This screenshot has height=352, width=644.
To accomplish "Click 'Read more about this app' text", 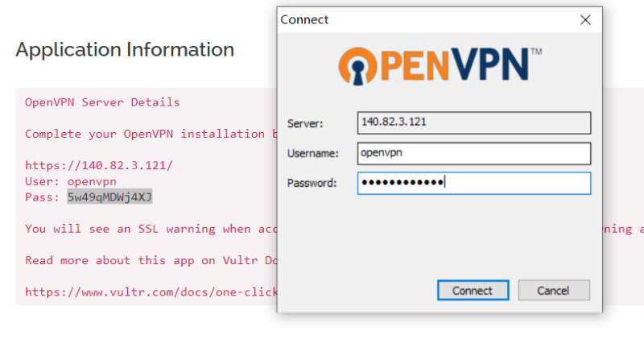I will 151,260.
